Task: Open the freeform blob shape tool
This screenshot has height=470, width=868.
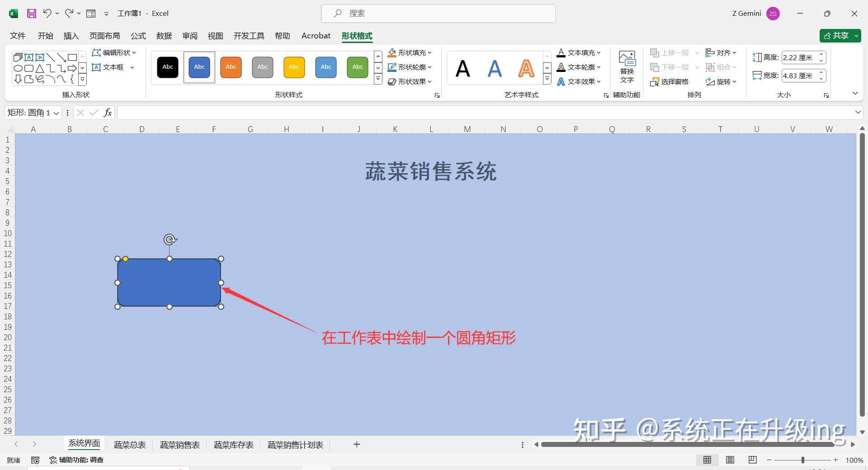Action: tap(29, 79)
